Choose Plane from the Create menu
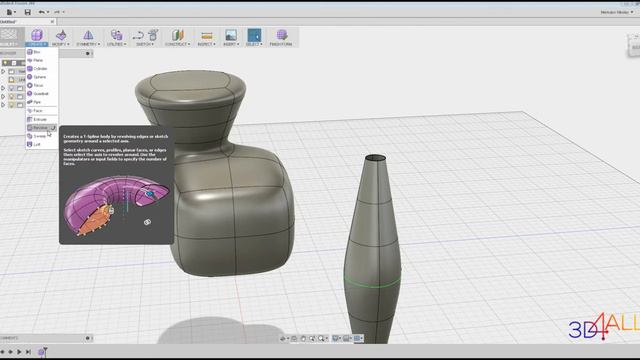Screen dimensions: 640x360 pos(41,60)
